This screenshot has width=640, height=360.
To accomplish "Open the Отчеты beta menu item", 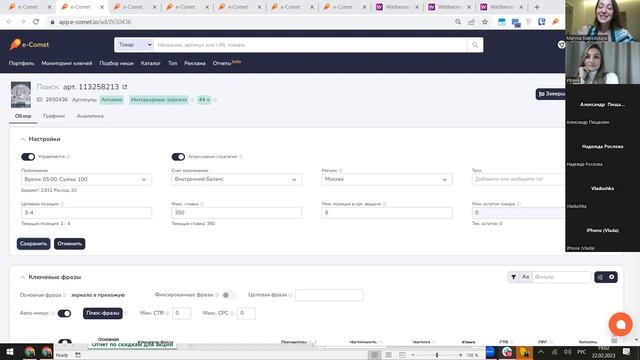I will coord(227,63).
